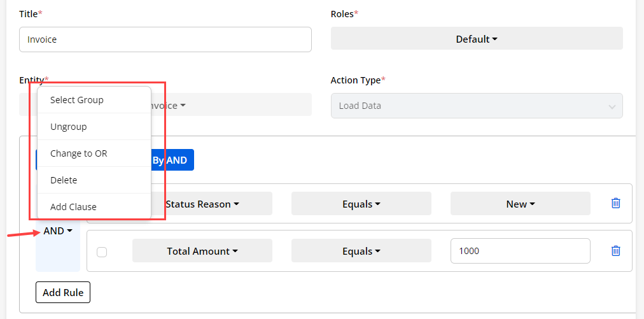Delete the Total Amount rule with trash icon
This screenshot has width=644, height=319.
(615, 251)
